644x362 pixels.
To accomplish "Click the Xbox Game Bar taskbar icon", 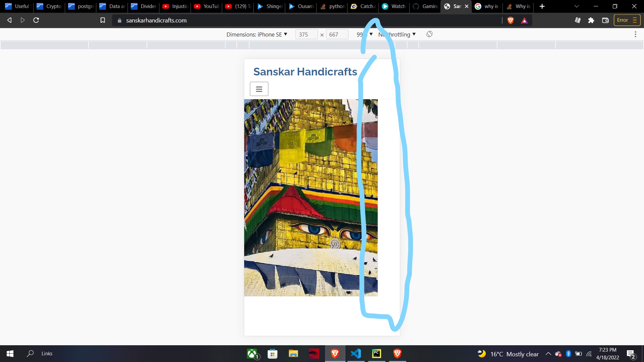I will tap(252, 353).
